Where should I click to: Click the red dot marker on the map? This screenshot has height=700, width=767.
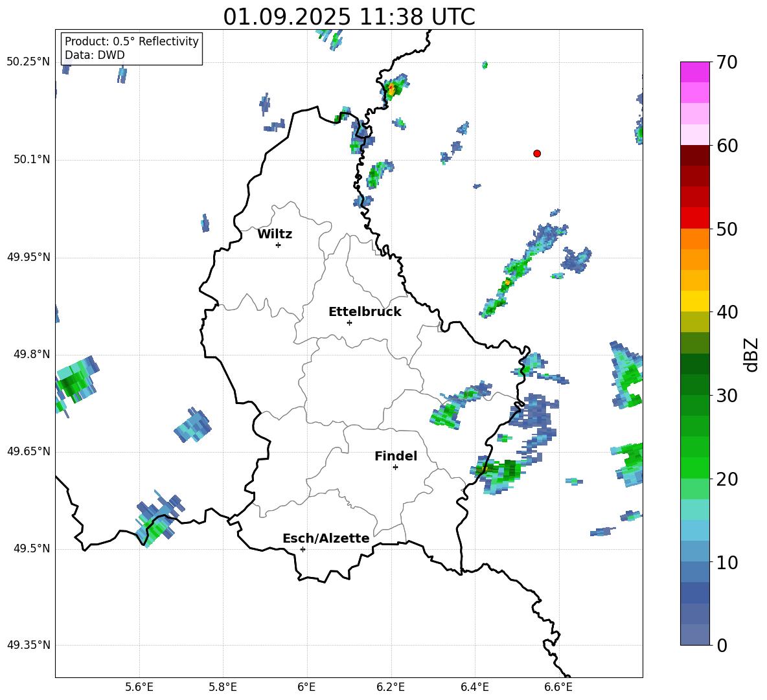[x=536, y=153]
